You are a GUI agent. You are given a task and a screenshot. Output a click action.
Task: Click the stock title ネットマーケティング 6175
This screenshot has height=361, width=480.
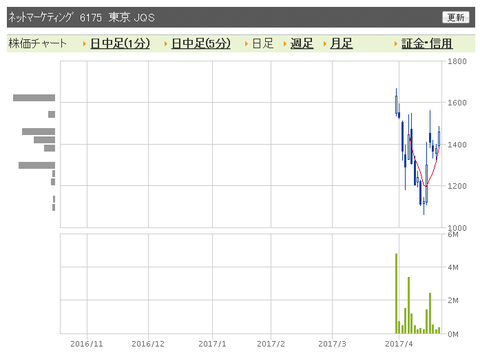pyautogui.click(x=55, y=17)
